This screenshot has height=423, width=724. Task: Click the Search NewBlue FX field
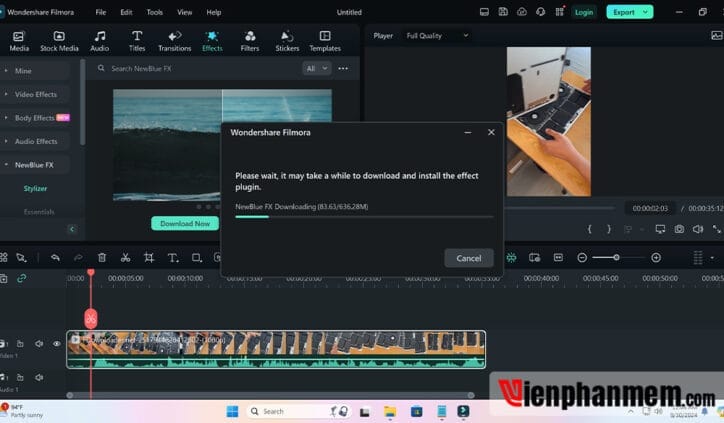click(199, 69)
